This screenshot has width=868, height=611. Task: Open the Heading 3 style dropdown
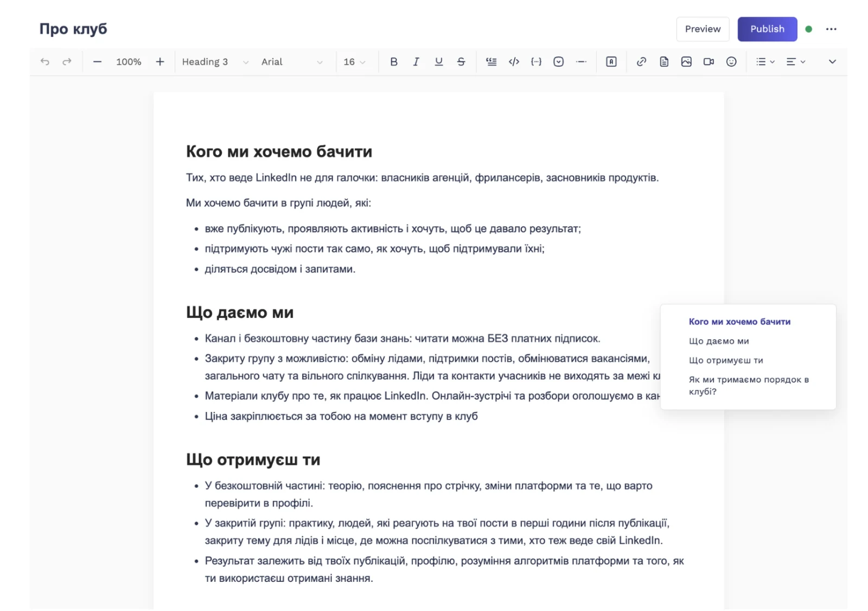click(x=215, y=62)
